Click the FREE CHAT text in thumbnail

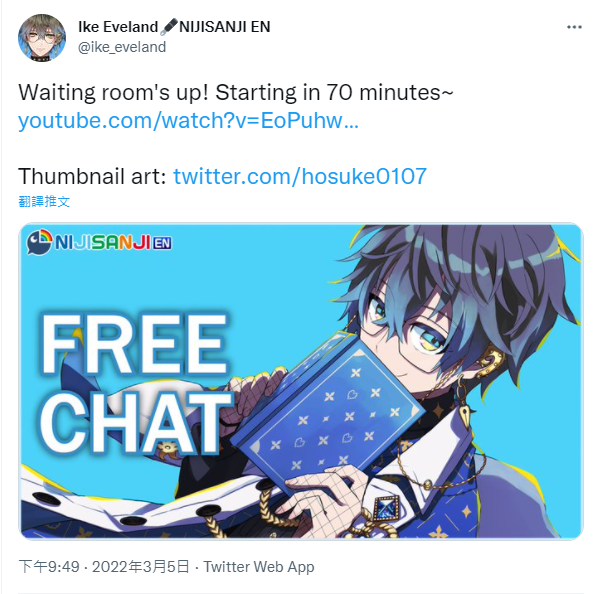click(x=136, y=383)
